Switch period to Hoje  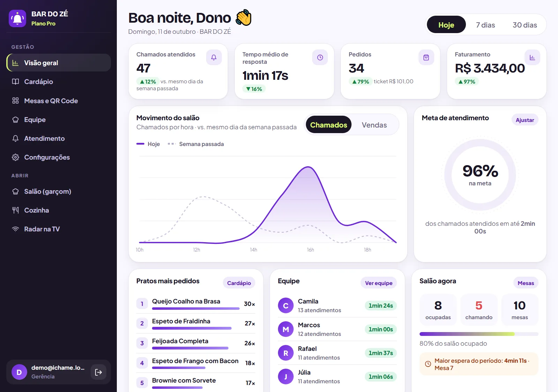tap(446, 25)
